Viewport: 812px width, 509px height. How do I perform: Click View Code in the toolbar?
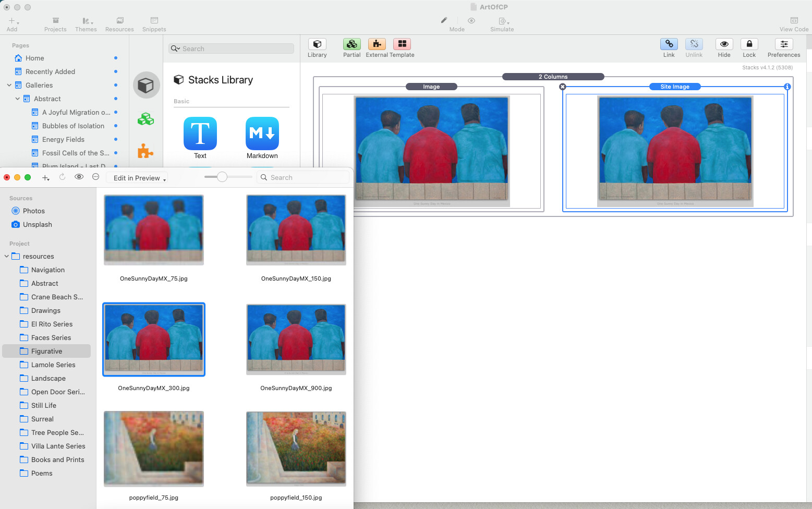(794, 23)
